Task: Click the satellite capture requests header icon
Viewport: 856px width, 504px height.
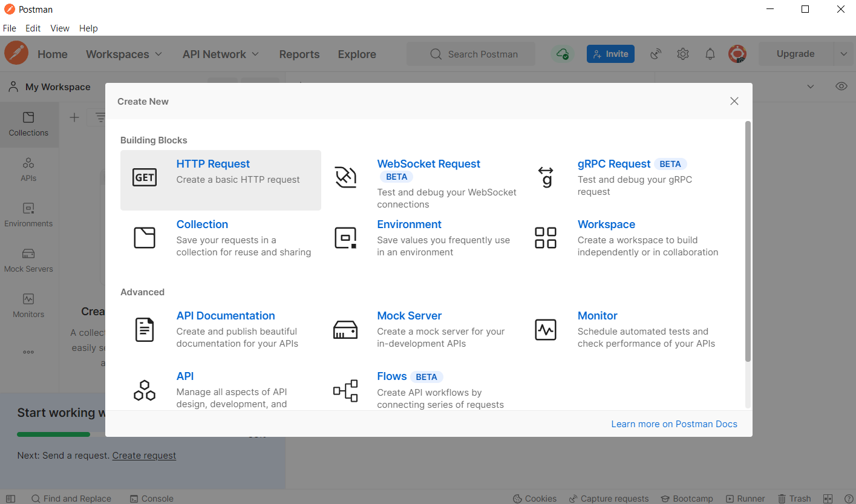Action: pos(656,54)
